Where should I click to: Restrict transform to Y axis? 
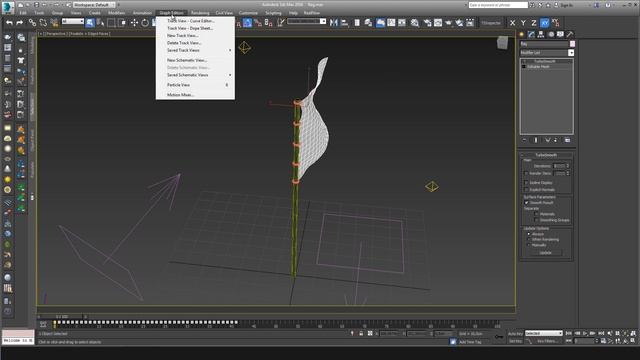click(x=523, y=23)
